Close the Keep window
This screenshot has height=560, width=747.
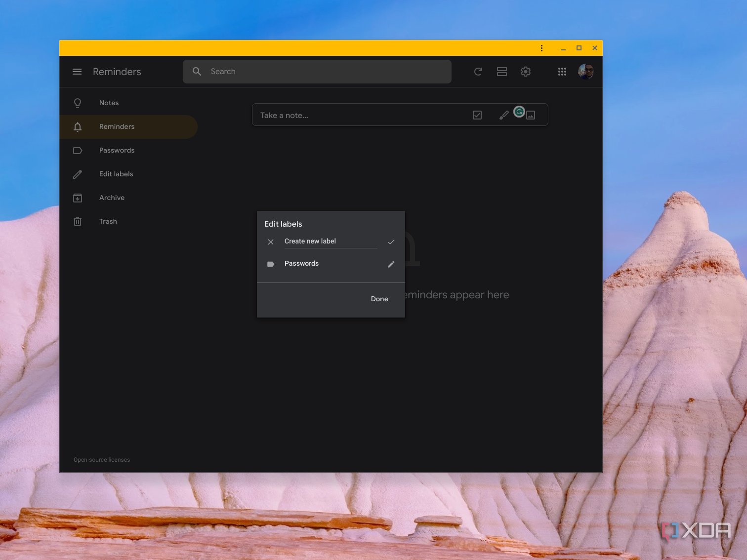[595, 48]
